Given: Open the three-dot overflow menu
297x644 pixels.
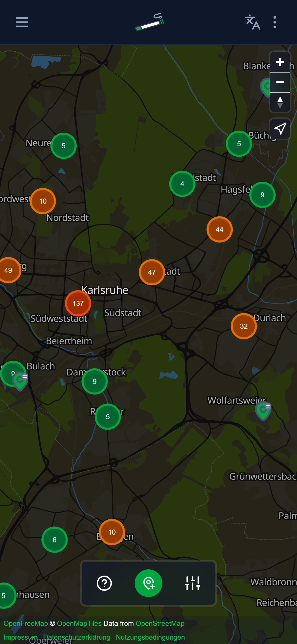Looking at the screenshot, I should [275, 22].
